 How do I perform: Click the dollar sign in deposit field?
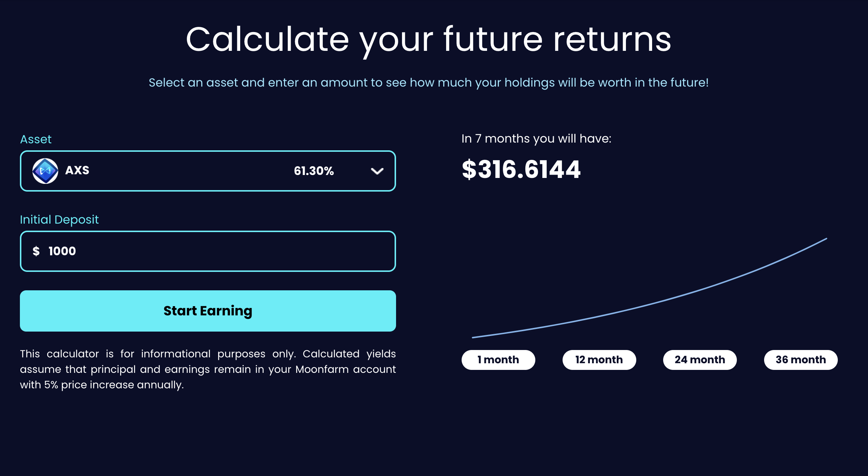36,251
